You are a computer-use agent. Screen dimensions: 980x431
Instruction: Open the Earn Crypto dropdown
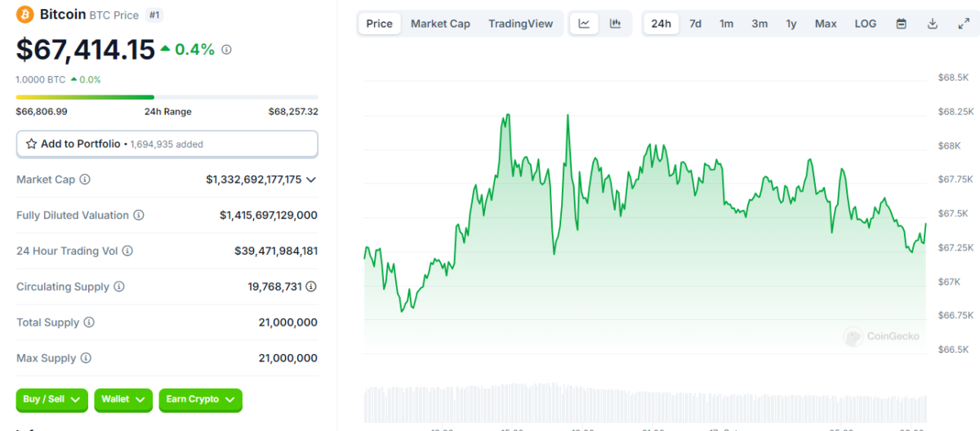tap(201, 399)
